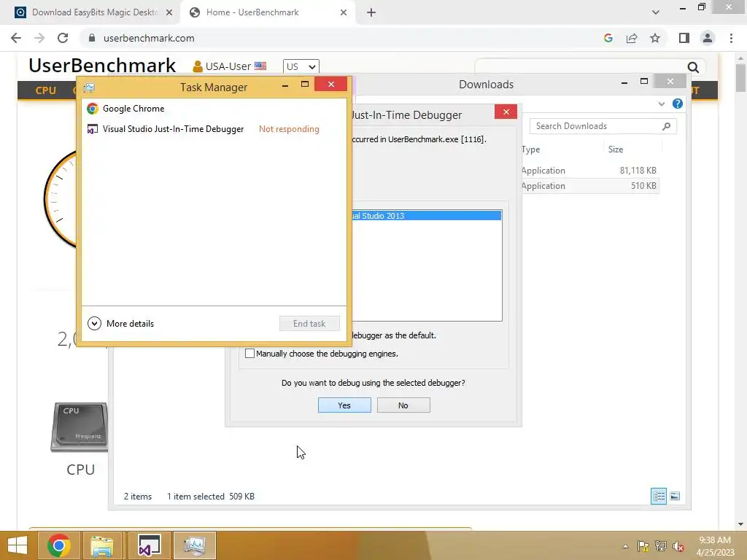Click Chrome back navigation arrow
Viewport: 747px width, 560px height.
16,38
